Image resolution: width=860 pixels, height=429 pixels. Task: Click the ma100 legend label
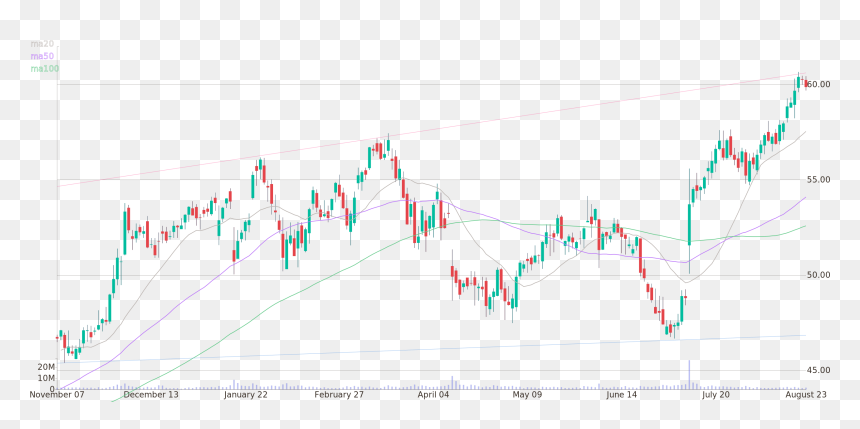(x=44, y=69)
